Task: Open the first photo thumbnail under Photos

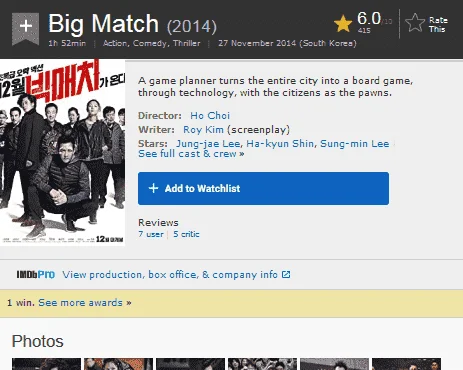Action: point(46,364)
